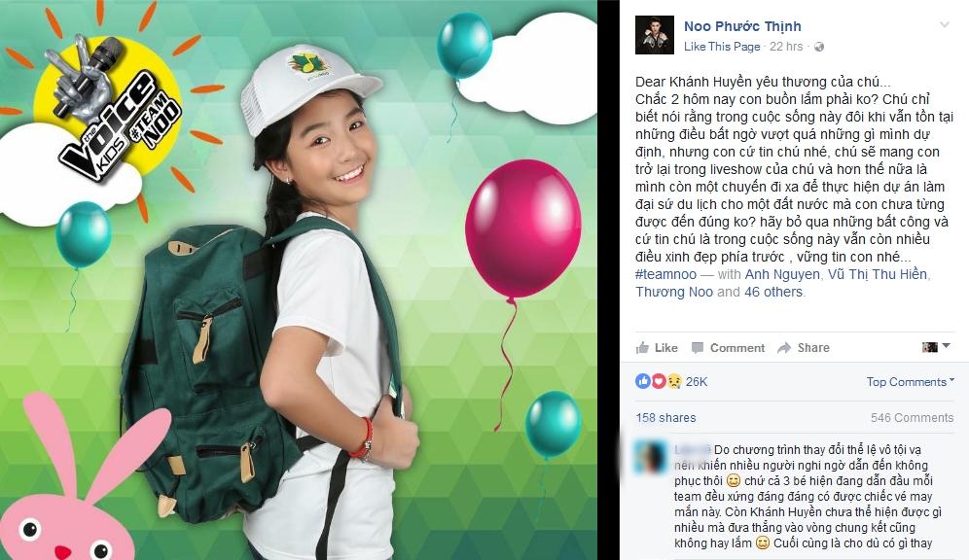Click the commenter's blurred avatar

pyautogui.click(x=652, y=458)
